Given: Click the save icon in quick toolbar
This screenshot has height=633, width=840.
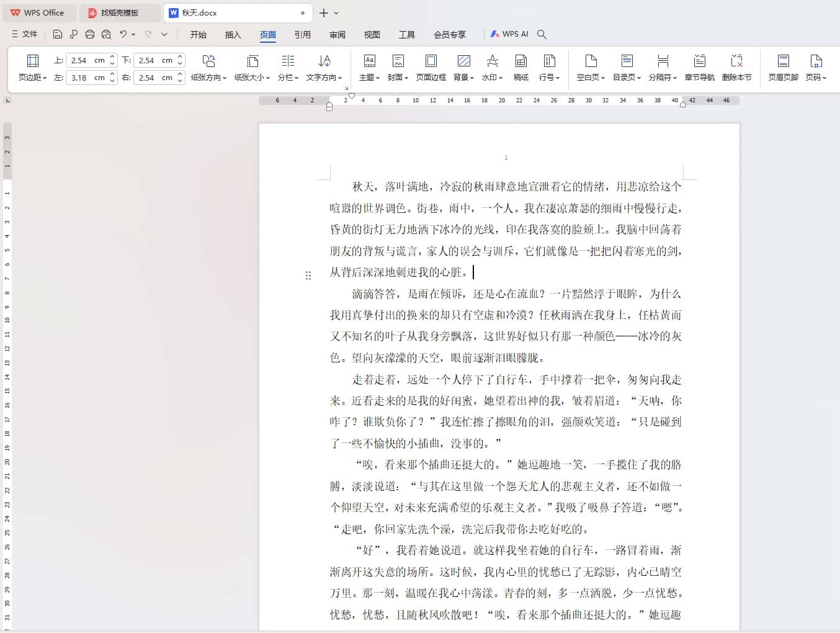Looking at the screenshot, I should tap(58, 34).
